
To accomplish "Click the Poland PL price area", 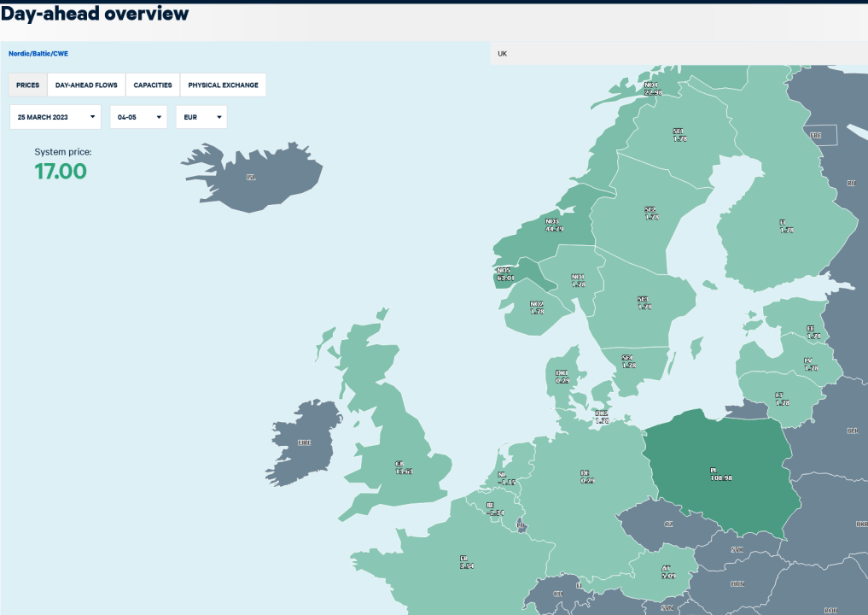I will [x=720, y=474].
